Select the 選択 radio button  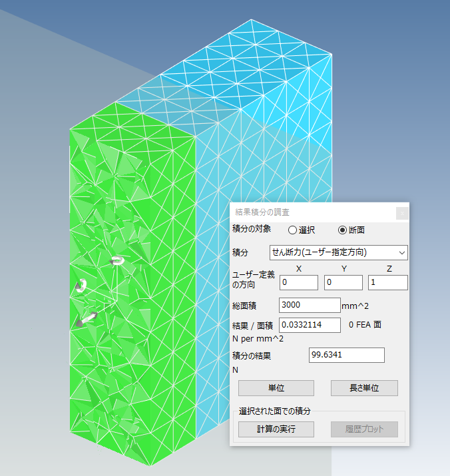click(292, 230)
